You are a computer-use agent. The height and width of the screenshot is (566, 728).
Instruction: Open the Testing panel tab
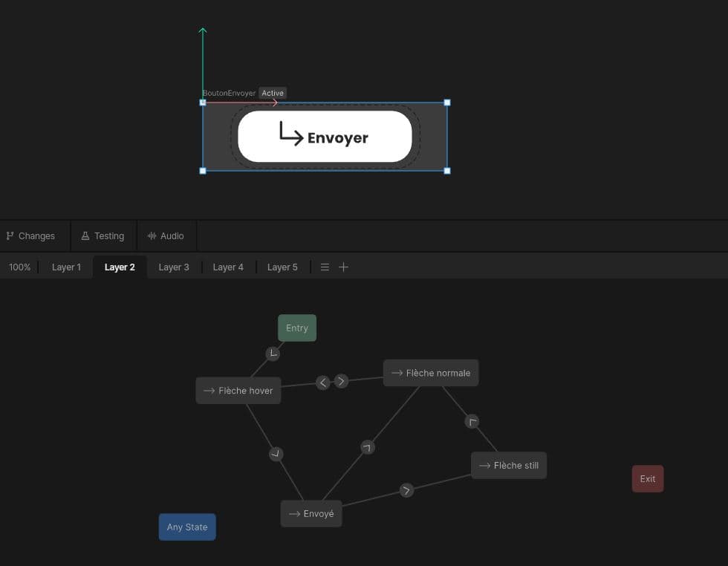pyautogui.click(x=103, y=236)
